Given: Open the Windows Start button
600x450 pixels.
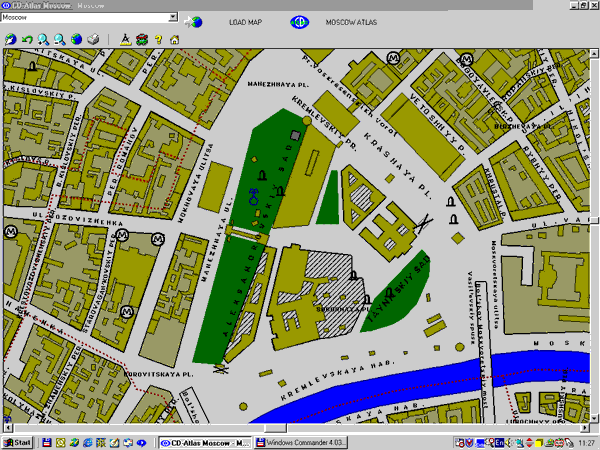Looking at the screenshot, I should 18,443.
